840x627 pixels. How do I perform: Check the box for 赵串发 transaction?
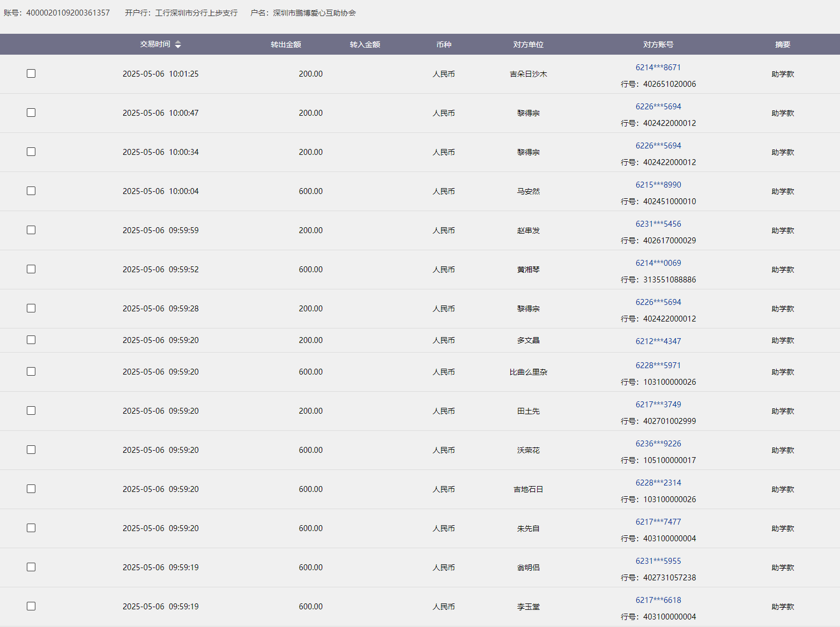click(31, 230)
